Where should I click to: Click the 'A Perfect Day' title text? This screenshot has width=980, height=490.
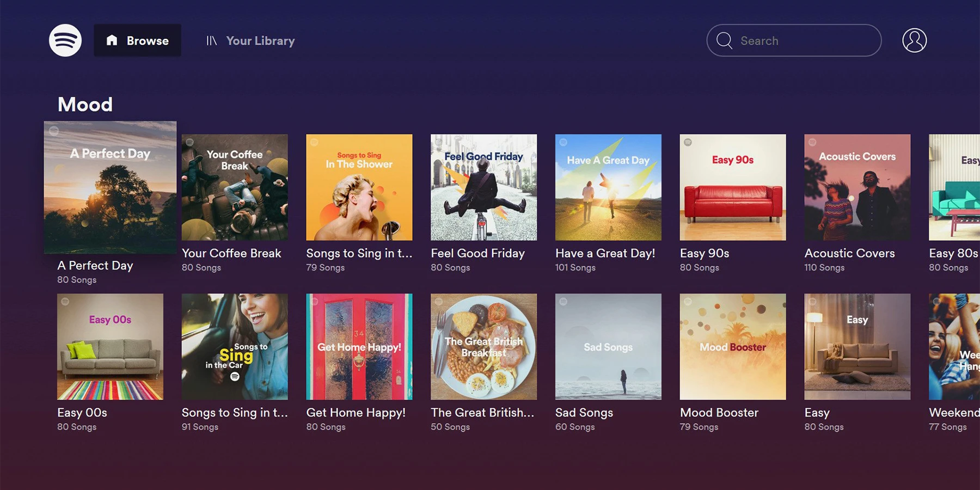tap(95, 266)
